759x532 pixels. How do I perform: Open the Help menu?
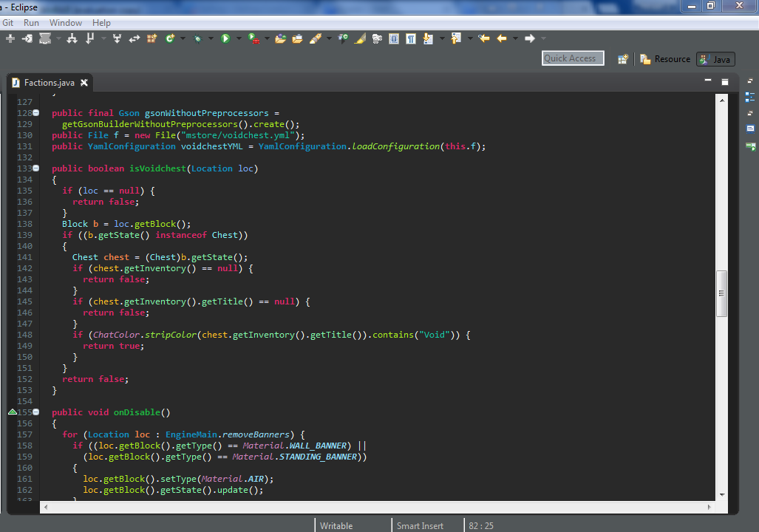pyautogui.click(x=101, y=23)
